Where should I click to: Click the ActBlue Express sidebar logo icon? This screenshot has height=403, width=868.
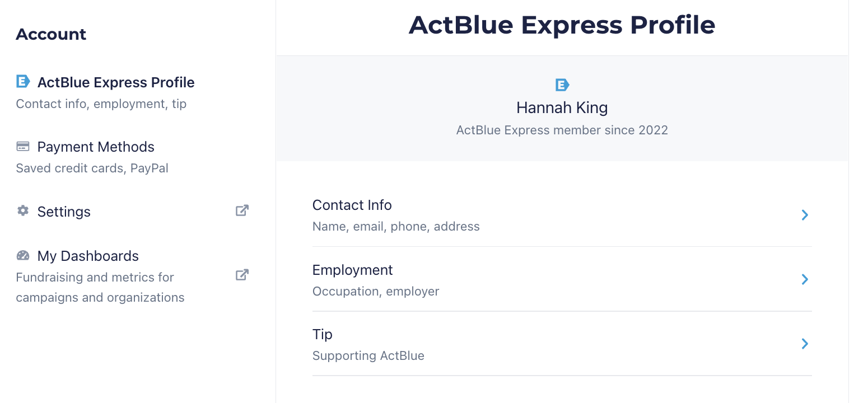tap(23, 82)
